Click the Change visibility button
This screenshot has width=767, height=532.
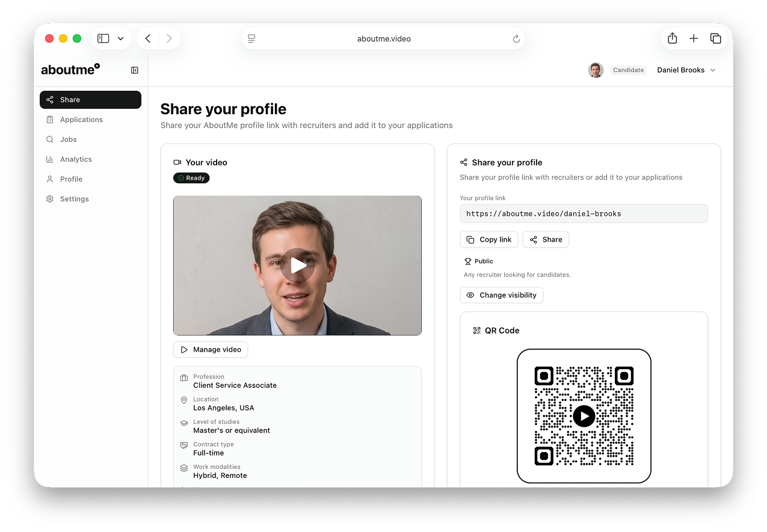pyautogui.click(x=502, y=295)
